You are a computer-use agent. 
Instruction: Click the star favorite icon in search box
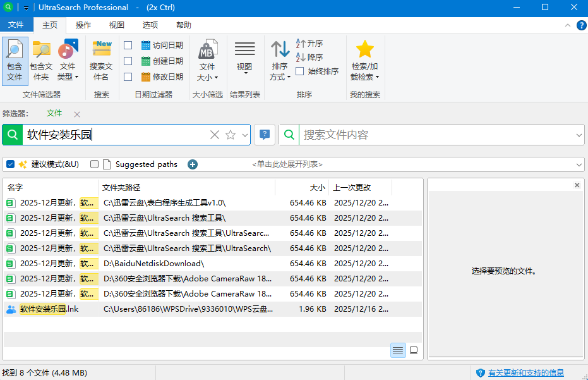(x=231, y=135)
